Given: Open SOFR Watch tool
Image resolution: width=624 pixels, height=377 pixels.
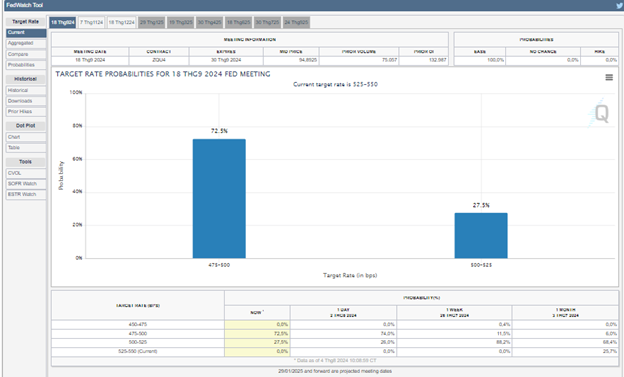Looking at the screenshot, I should 26,184.
